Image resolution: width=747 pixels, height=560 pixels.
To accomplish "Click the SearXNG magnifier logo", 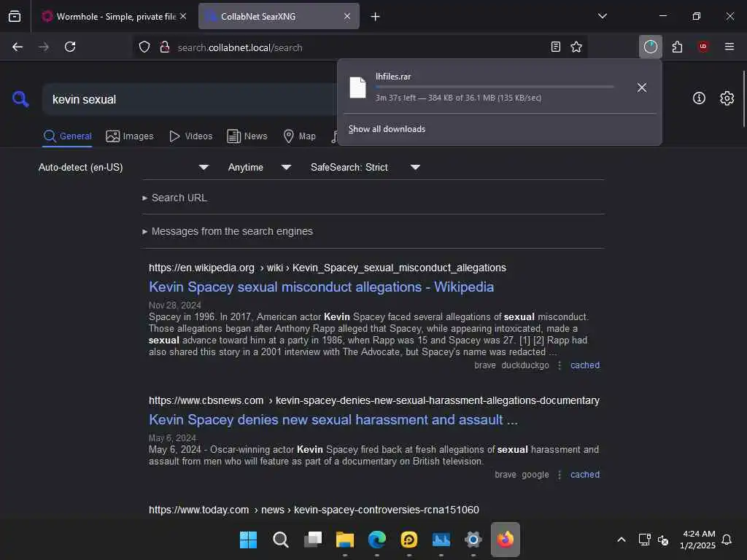I will point(20,99).
